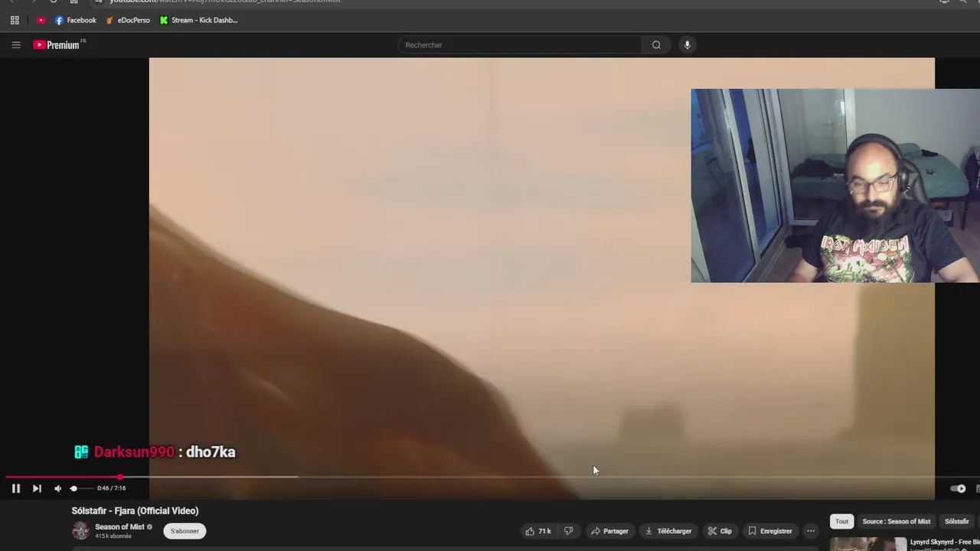Dislike the video with thumbs-down icon

click(568, 531)
